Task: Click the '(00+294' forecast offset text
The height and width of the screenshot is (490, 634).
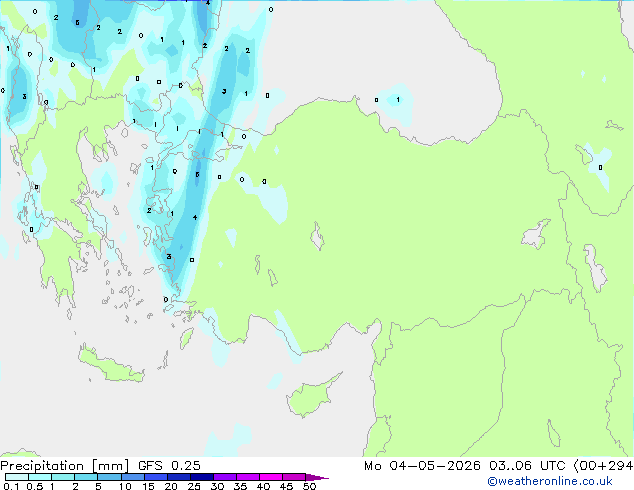Action: pyautogui.click(x=603, y=466)
